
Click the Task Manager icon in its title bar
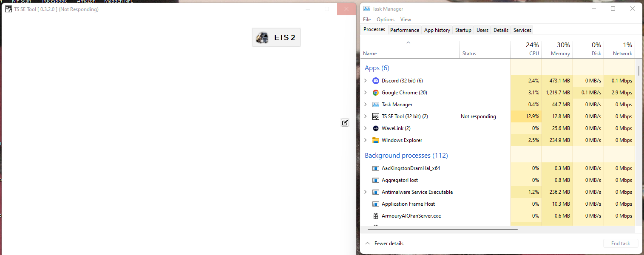coord(366,8)
